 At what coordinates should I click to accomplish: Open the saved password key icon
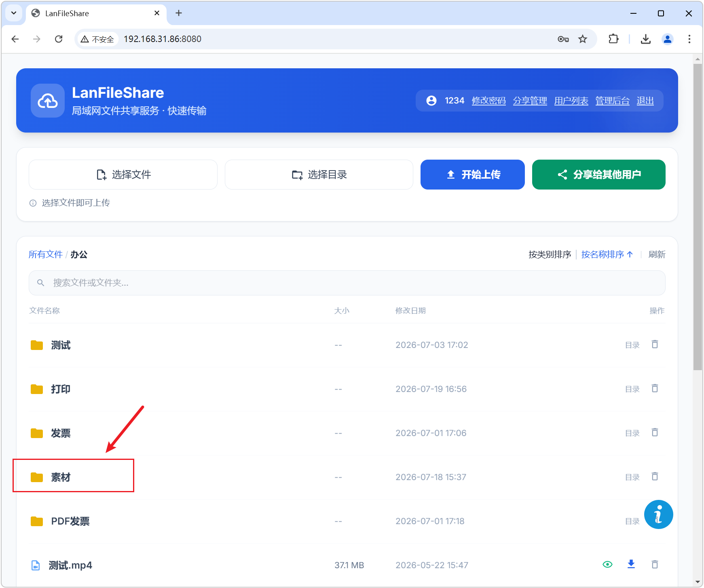coord(563,39)
